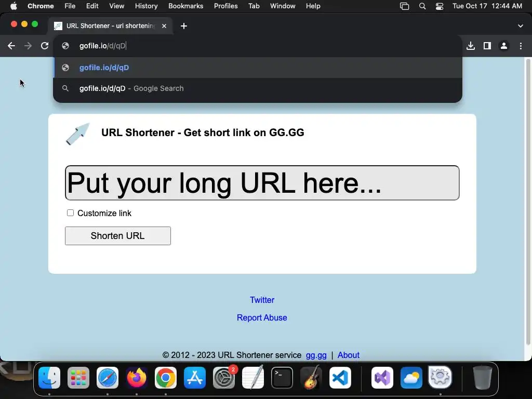Open the Chrome downloads icon
This screenshot has height=399, width=532.
471,46
